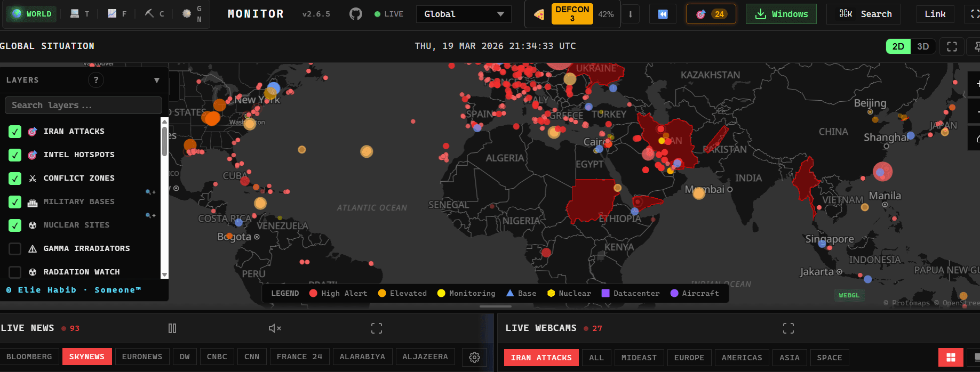Select the EUROPE webcam filter
Viewport: 980px width, 372px height.
(x=689, y=358)
